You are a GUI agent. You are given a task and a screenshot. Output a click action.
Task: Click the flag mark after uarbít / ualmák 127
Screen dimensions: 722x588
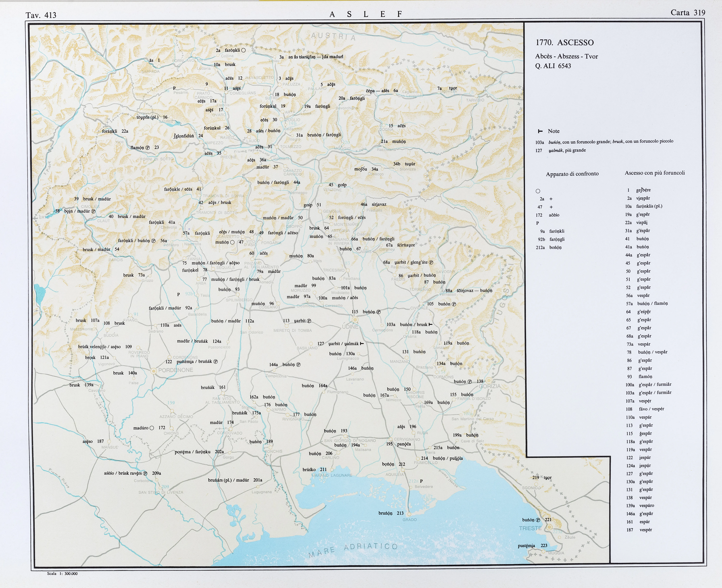[362, 343]
